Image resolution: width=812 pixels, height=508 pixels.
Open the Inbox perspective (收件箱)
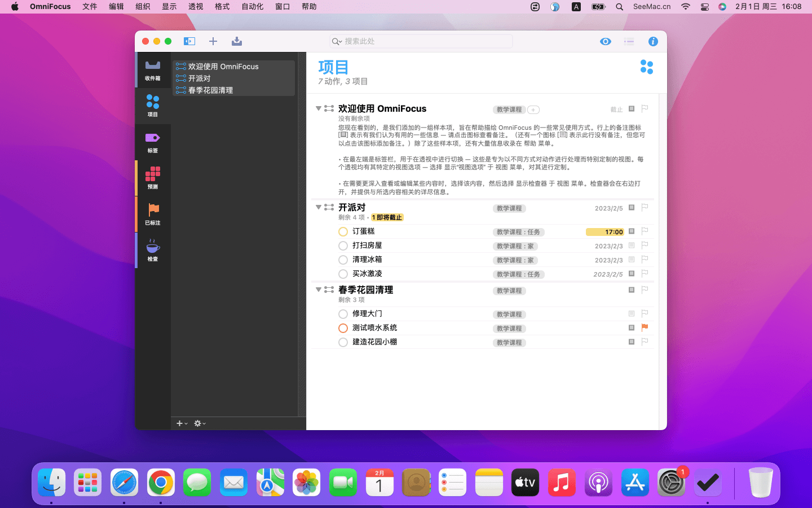[x=153, y=70]
